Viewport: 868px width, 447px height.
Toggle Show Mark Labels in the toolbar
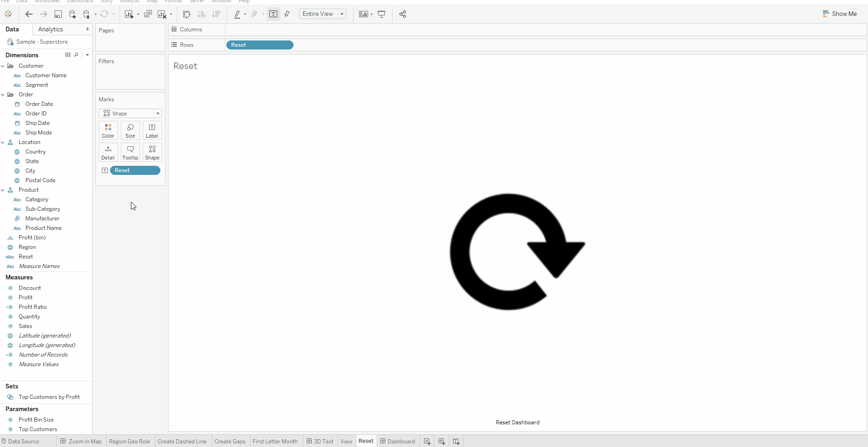pyautogui.click(x=274, y=14)
